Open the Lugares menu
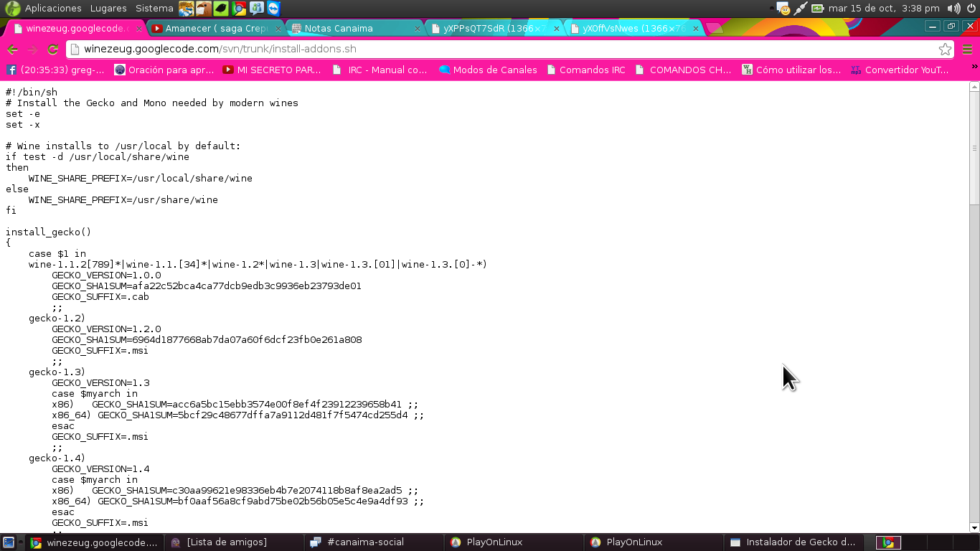Image resolution: width=980 pixels, height=551 pixels. (x=108, y=9)
